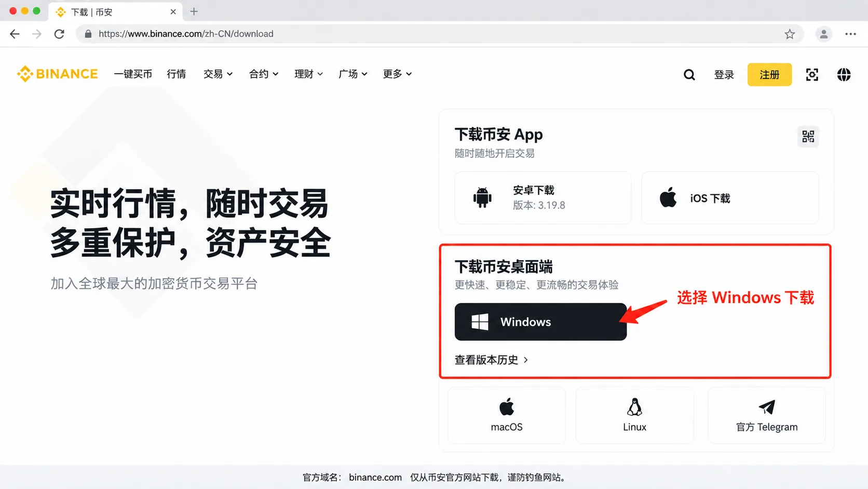Click the Android robot icon
Image resolution: width=868 pixels, height=489 pixels.
tap(482, 197)
